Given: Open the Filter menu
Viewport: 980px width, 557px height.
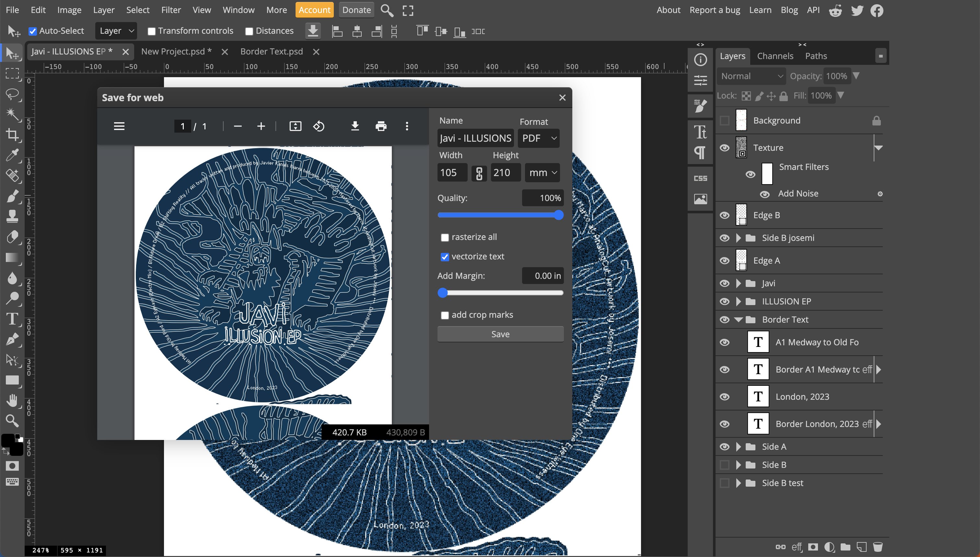Looking at the screenshot, I should point(170,10).
